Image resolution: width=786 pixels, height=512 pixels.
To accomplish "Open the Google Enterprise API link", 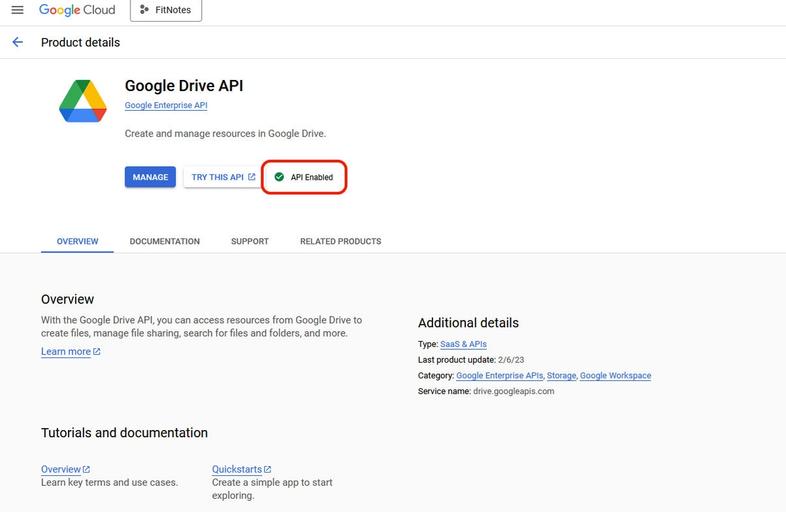I will click(166, 105).
